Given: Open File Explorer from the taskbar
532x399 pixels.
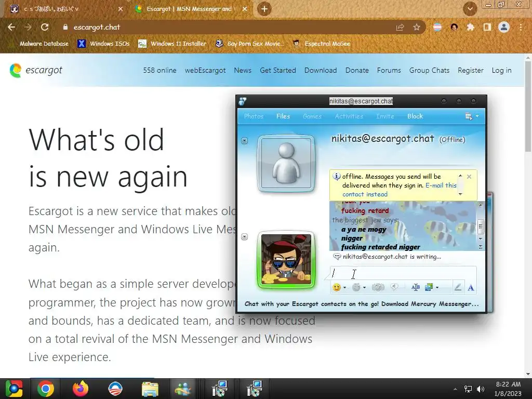Looking at the screenshot, I should (x=150, y=389).
